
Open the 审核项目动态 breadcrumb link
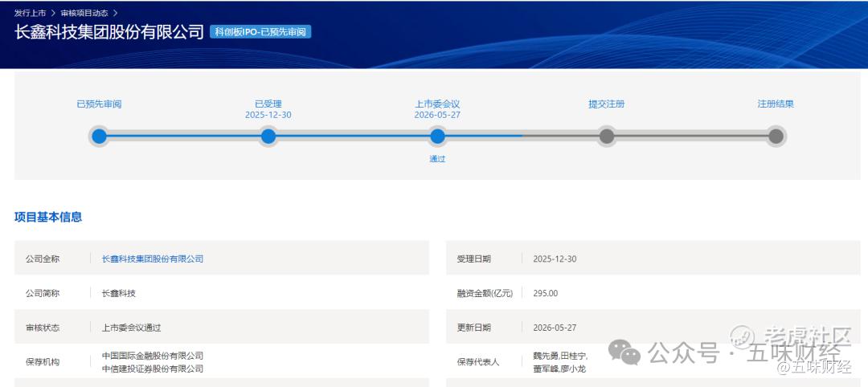click(84, 13)
